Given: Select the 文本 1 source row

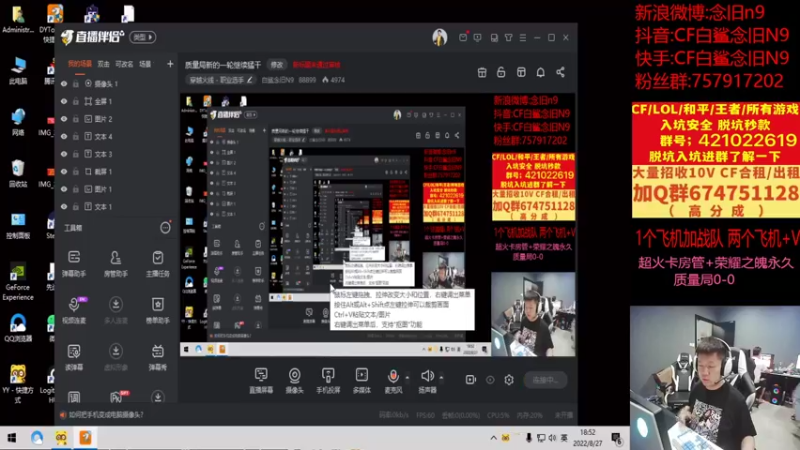Looking at the screenshot, I should pos(116,207).
